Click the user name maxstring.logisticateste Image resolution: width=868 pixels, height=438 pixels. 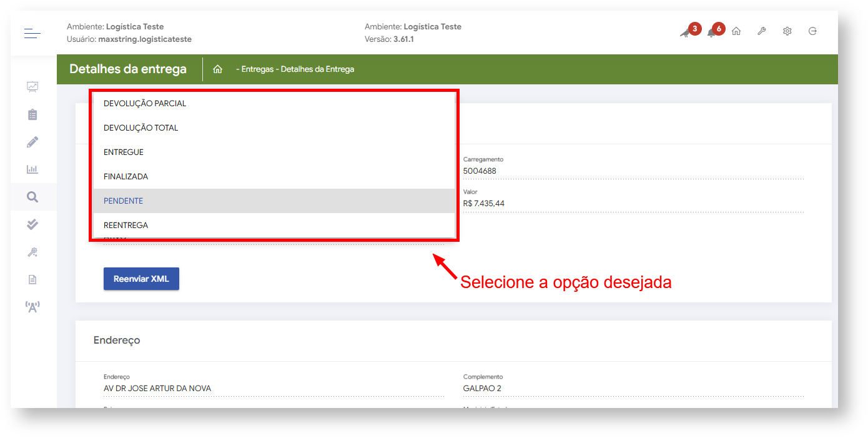[145, 39]
